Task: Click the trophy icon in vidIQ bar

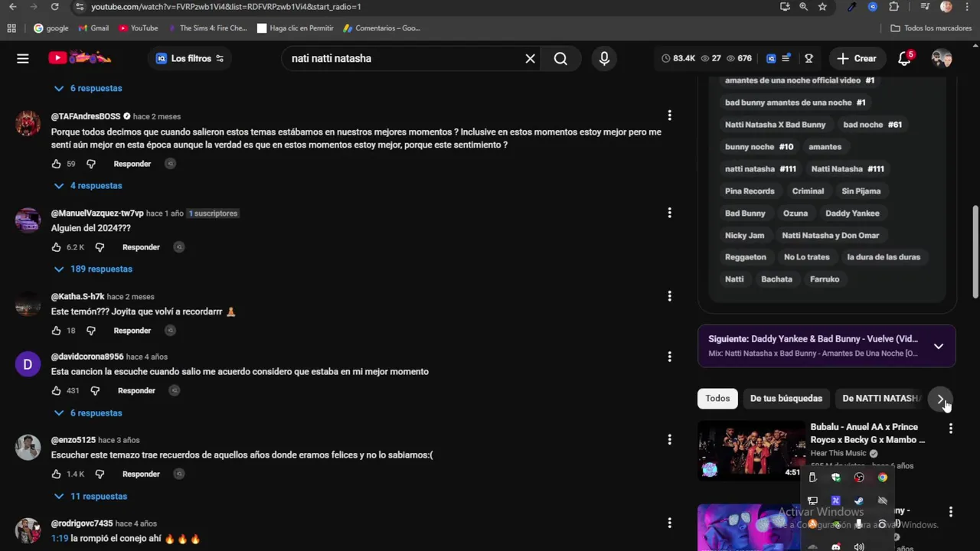Action: pyautogui.click(x=808, y=58)
